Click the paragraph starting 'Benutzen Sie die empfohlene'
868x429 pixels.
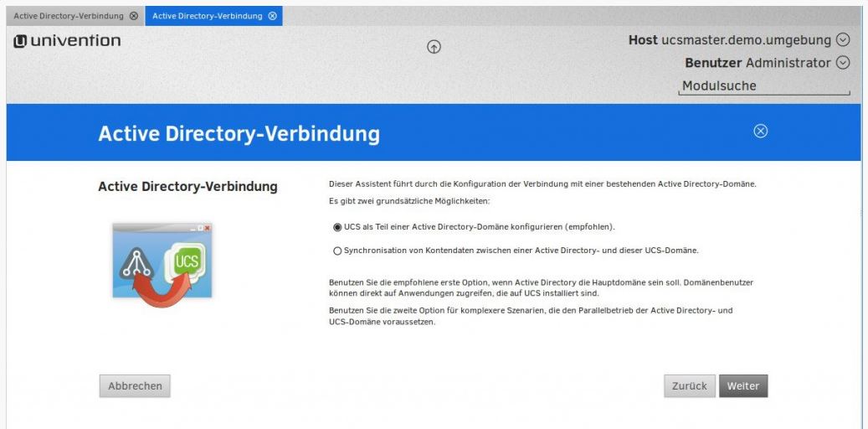coord(541,287)
